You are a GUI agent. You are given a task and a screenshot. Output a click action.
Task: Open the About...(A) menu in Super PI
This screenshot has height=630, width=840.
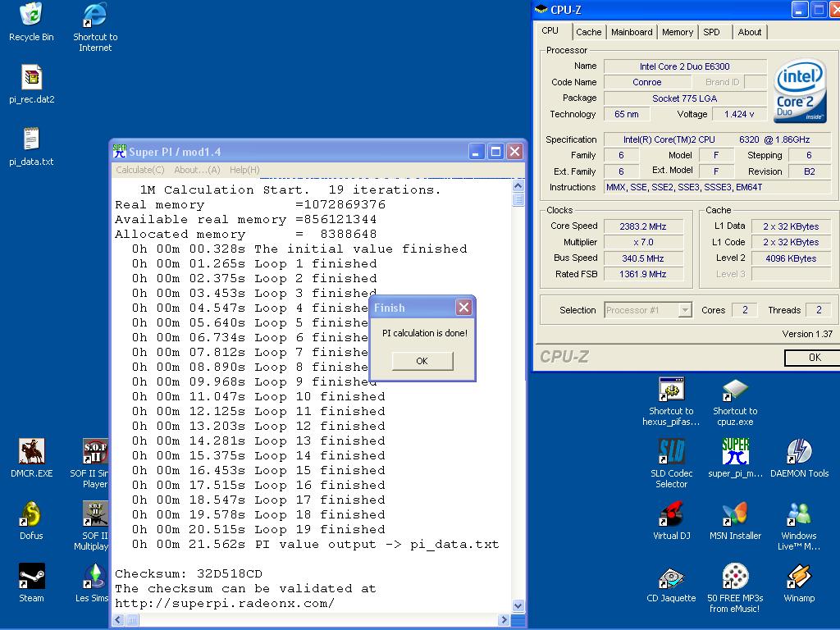pyautogui.click(x=197, y=170)
